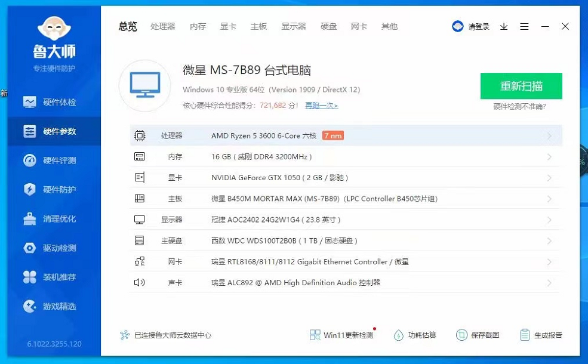
Task: Click AMD Ryzen 5 3600 text
Action: pyautogui.click(x=264, y=135)
